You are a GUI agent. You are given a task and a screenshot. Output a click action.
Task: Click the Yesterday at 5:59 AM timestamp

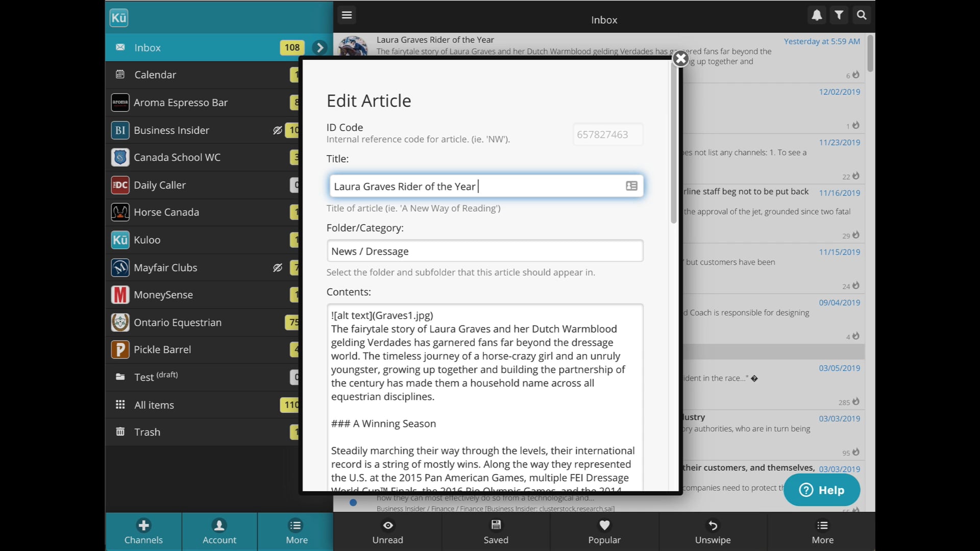[822, 41]
